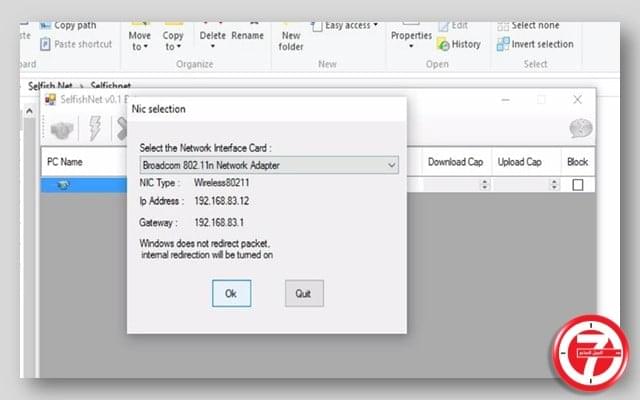Click the Rename button in ribbon
Viewport: 640px width, 400px height.
[x=247, y=35]
